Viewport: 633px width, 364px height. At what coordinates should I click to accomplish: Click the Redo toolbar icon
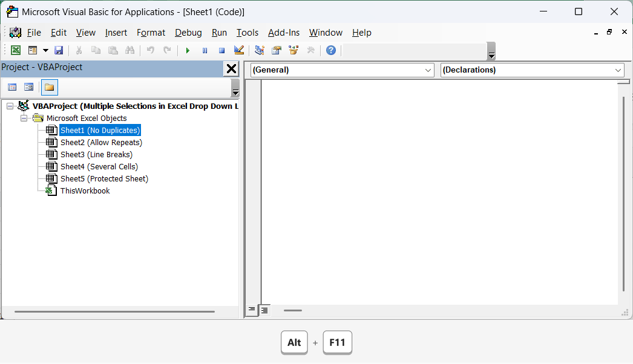(x=167, y=50)
